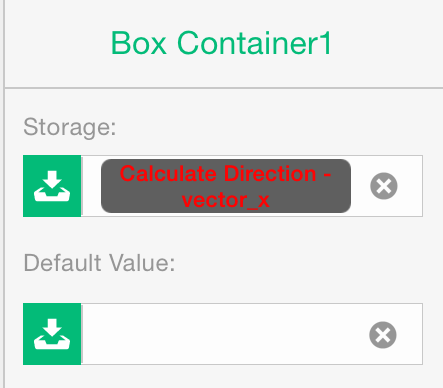Remove the vector_x binding via the gray circle X
443x388 pixels.
point(384,186)
